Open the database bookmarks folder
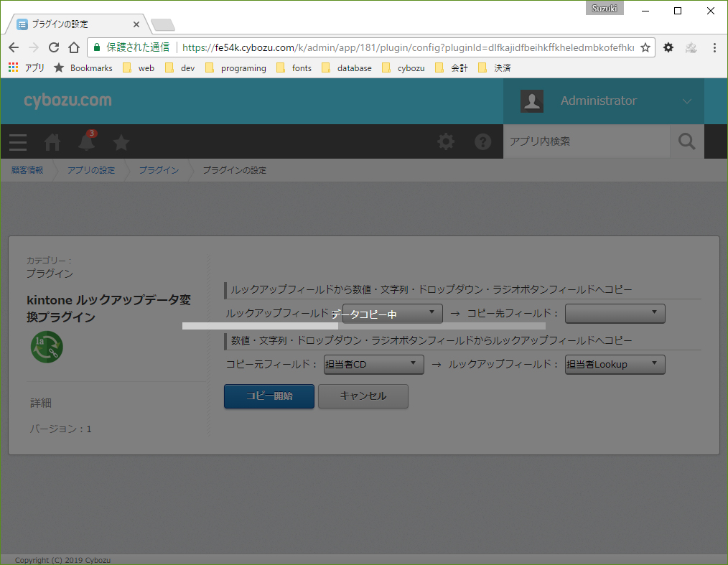This screenshot has height=565, width=728. (x=347, y=67)
